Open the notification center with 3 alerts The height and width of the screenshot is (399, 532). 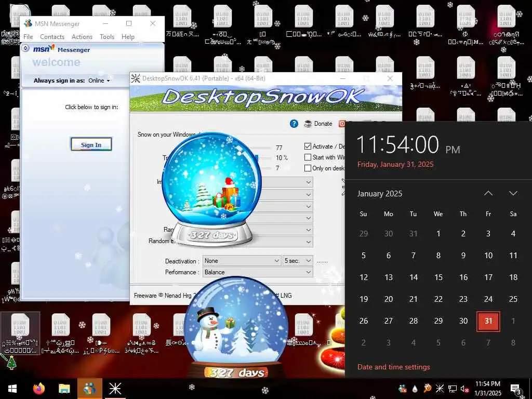pos(515,390)
